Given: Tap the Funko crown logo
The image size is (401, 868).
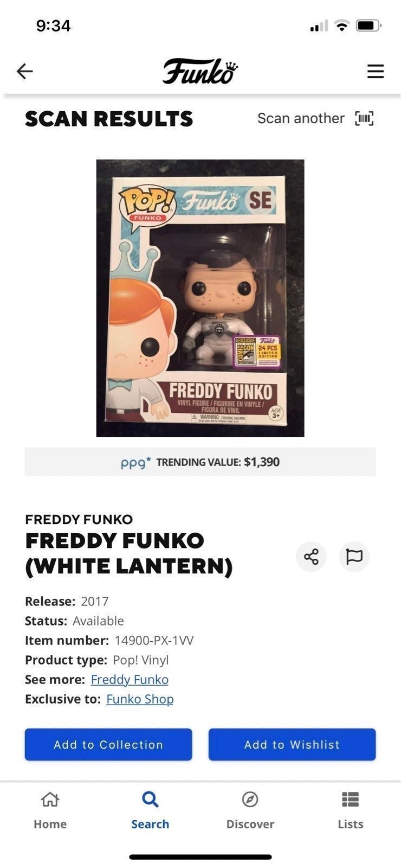Looking at the screenshot, I should click(200, 71).
